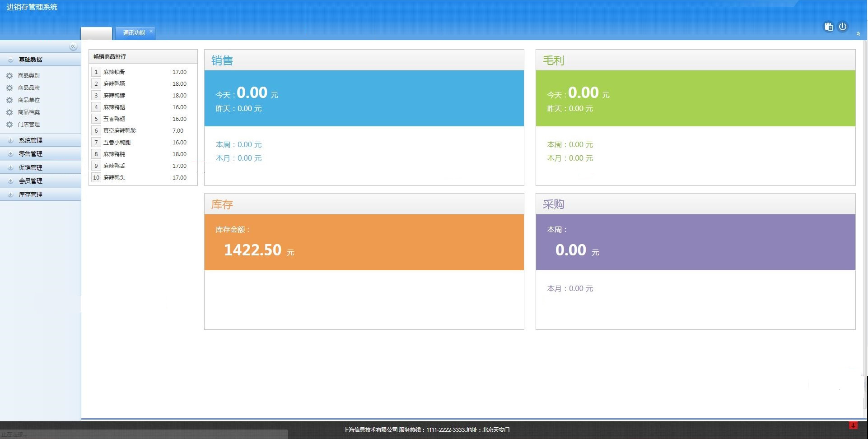This screenshot has height=439, width=868.
Task: Collapse the 基础数据 section
Action: click(x=10, y=60)
